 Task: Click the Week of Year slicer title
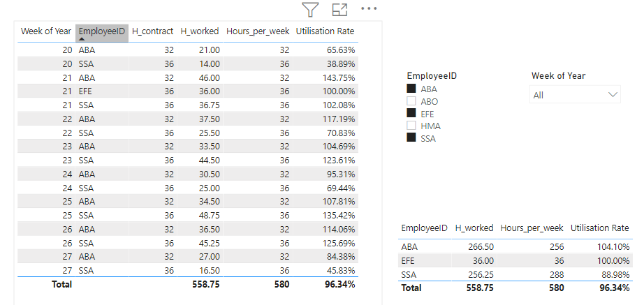[558, 75]
